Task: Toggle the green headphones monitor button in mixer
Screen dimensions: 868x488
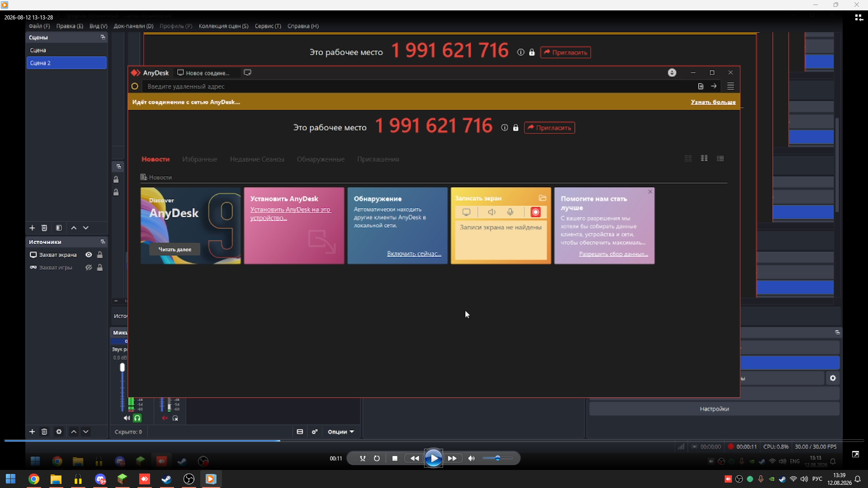Action: click(x=137, y=418)
